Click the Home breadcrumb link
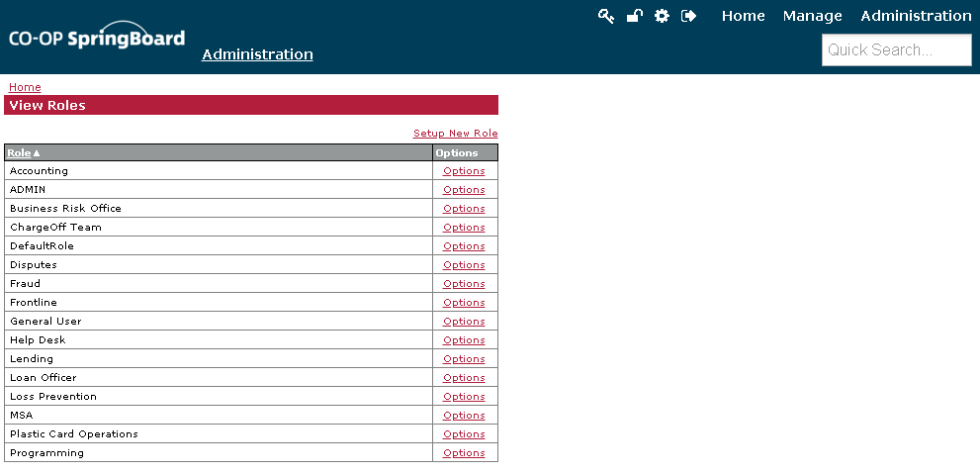Viewport: 980px width, 474px height. (25, 87)
